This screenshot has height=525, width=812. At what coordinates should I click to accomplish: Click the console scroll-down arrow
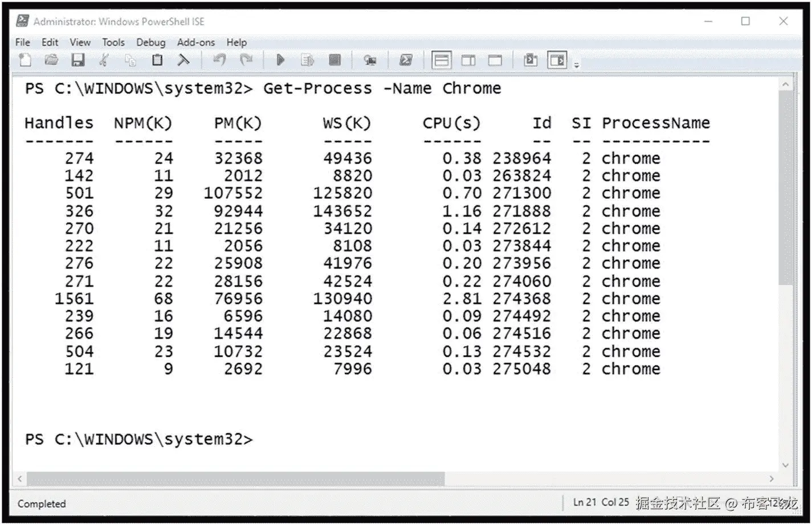coord(786,465)
